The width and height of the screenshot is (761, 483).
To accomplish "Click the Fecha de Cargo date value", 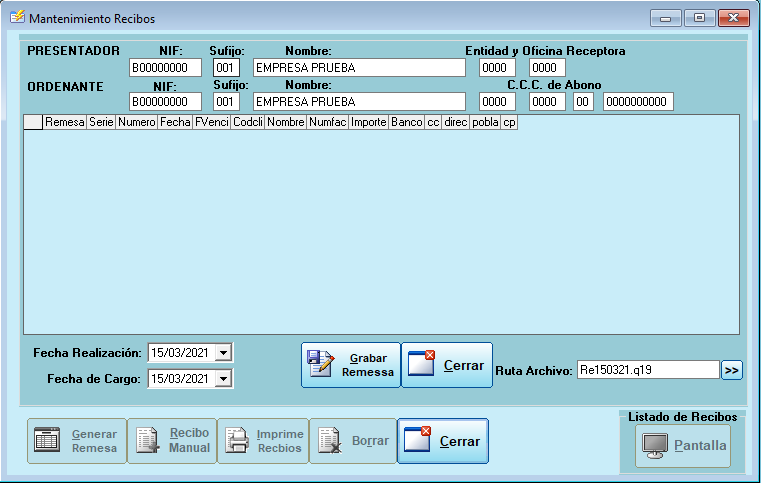I will point(180,378).
